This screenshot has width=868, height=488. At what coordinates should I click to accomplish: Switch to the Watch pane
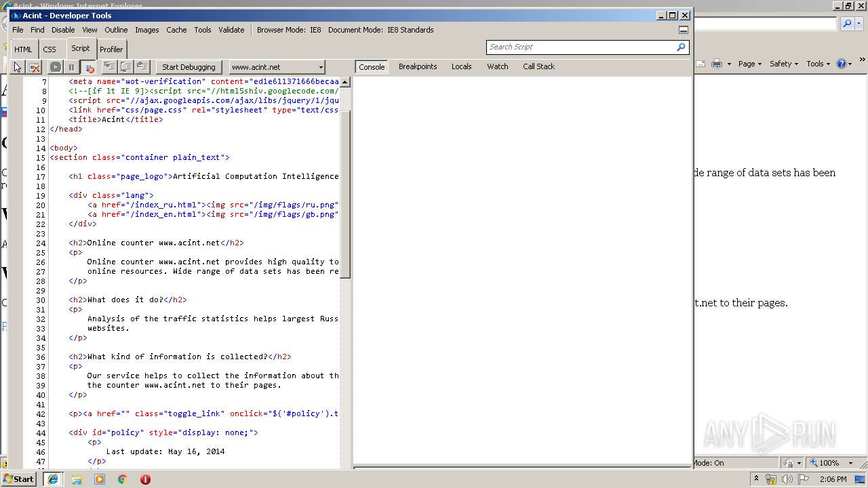point(498,66)
